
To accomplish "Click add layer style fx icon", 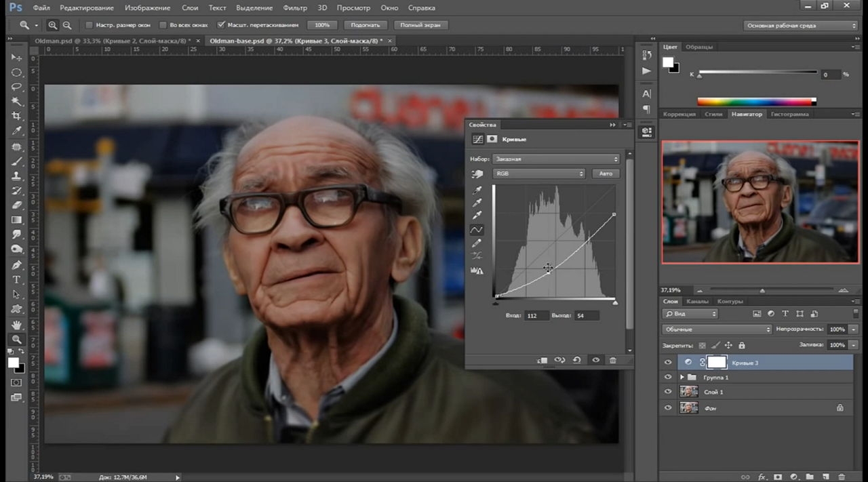I will [x=762, y=477].
